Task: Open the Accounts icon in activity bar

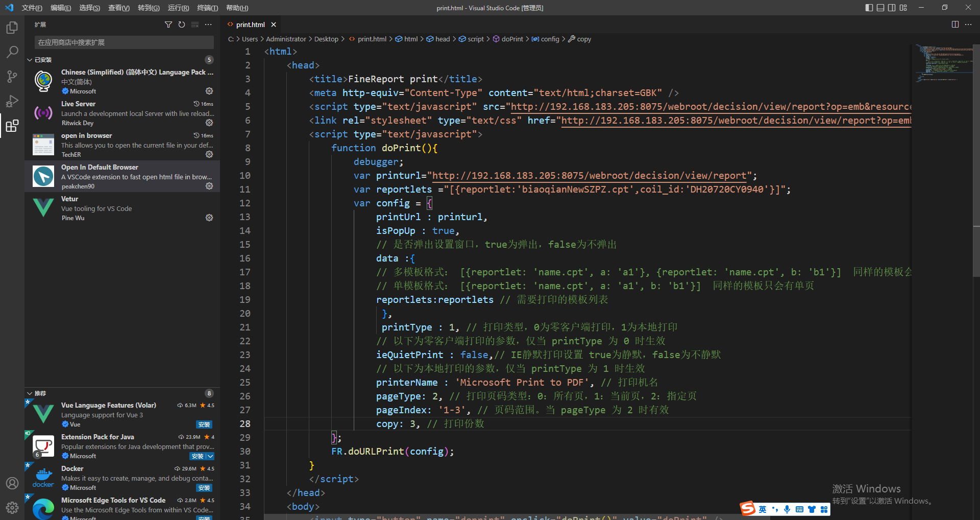Action: 12,483
